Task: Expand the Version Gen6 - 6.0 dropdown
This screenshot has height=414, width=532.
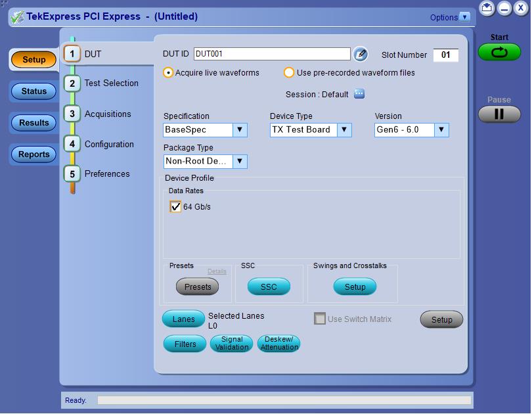Action: click(x=441, y=130)
